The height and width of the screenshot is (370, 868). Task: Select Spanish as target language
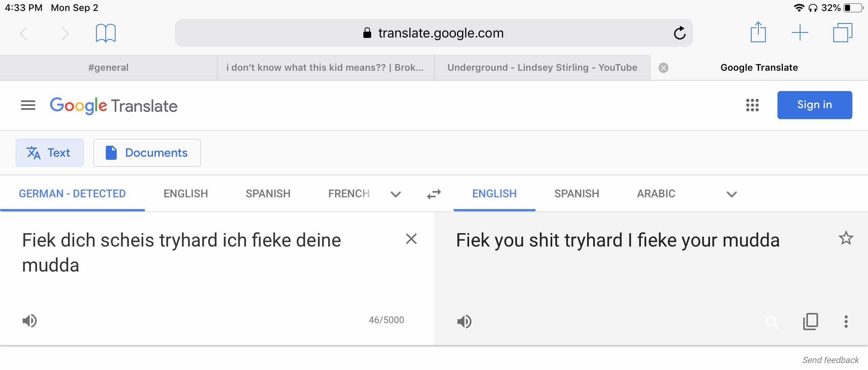577,194
